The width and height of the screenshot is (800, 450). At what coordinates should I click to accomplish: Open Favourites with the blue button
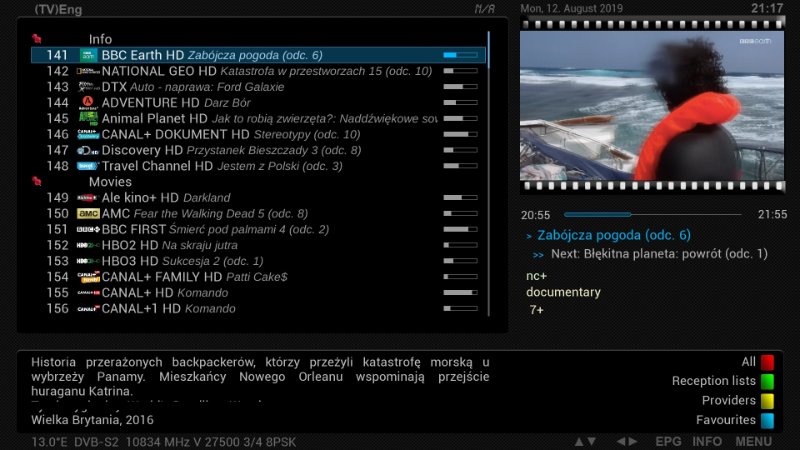(767, 420)
